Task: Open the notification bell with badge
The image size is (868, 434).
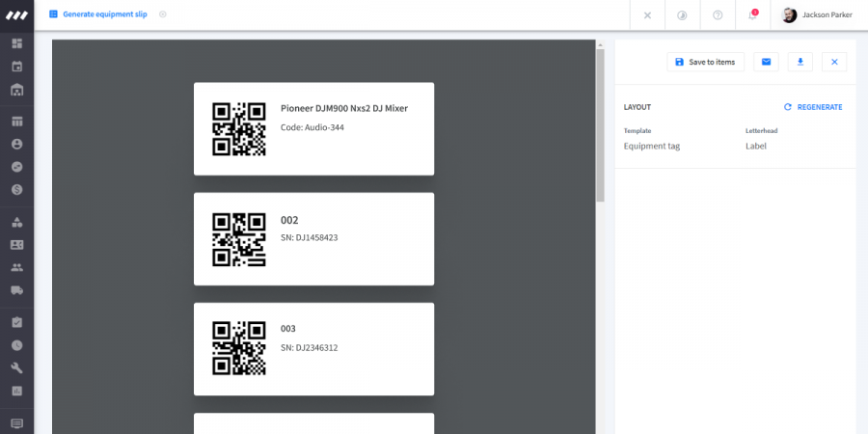Action: (752, 14)
